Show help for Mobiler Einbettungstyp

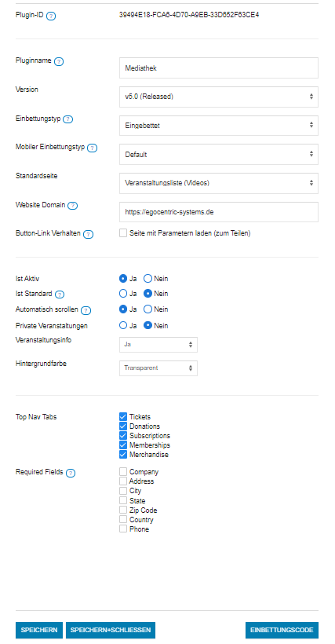pyautogui.click(x=93, y=148)
